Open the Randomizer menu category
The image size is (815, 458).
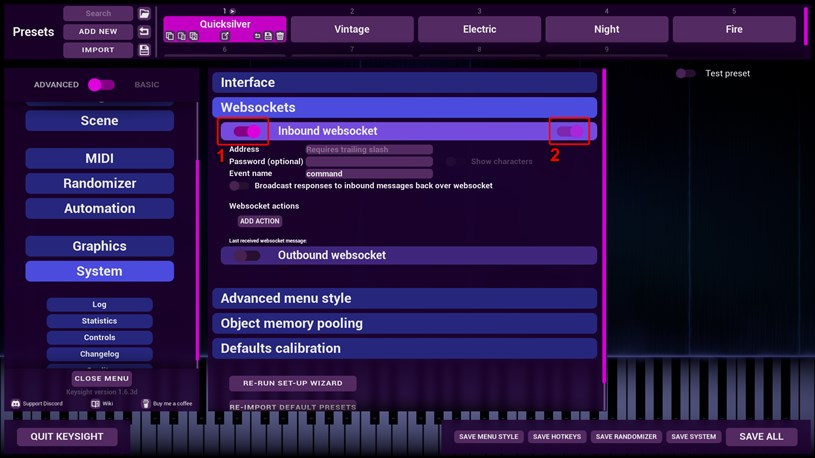tap(99, 183)
